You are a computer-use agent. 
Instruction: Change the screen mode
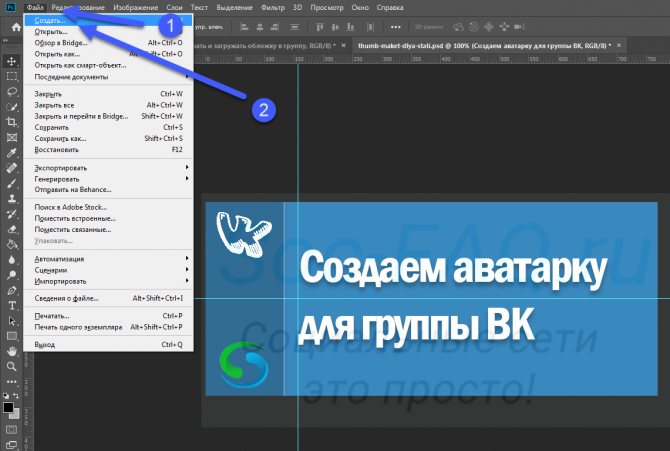click(12, 445)
